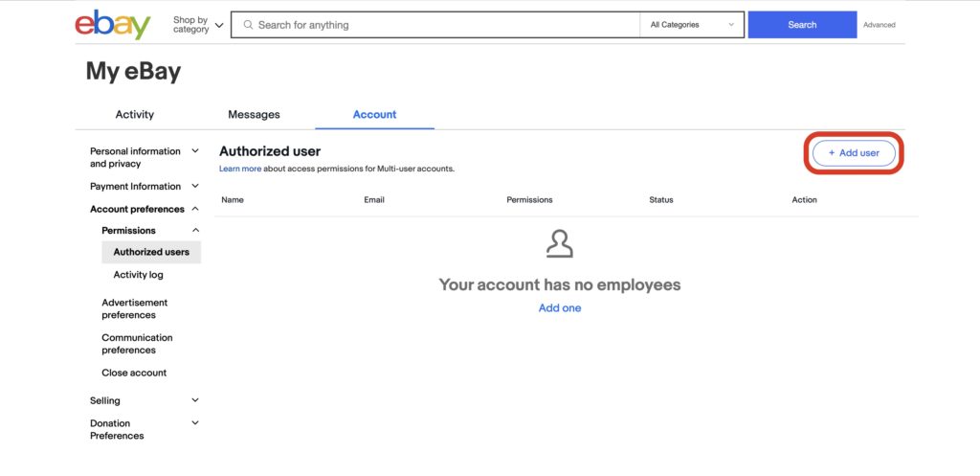Collapse Account preferences section
The height and width of the screenshot is (476, 980).
[145, 209]
